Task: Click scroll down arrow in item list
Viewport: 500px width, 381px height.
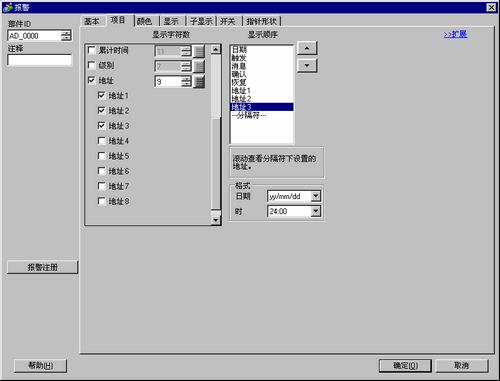Action: (216, 220)
